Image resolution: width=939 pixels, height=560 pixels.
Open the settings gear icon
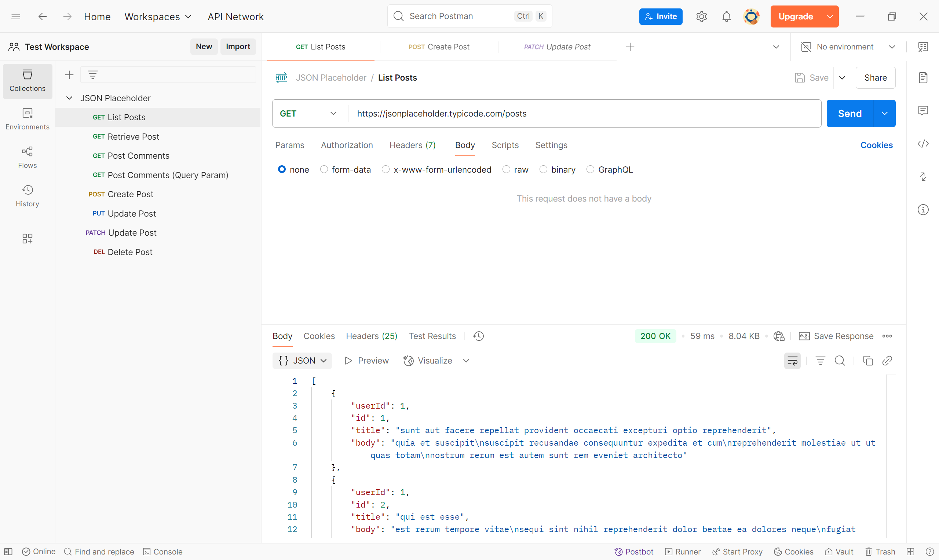point(702,16)
